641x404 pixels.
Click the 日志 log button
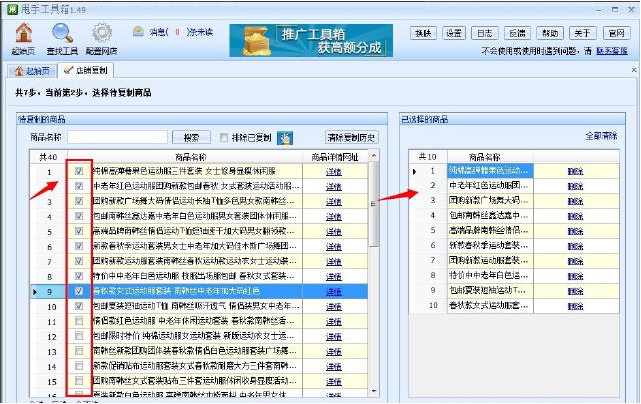485,33
